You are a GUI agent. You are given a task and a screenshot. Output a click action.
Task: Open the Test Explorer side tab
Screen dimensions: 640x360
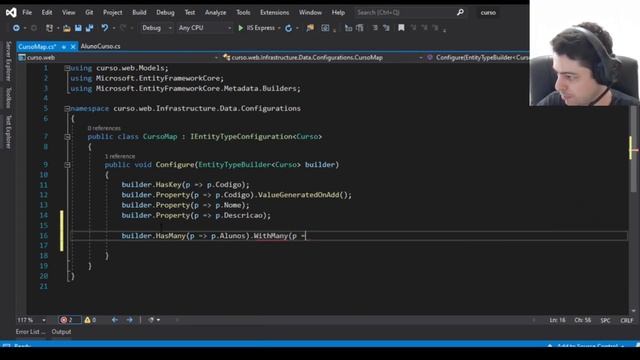[x=8, y=131]
